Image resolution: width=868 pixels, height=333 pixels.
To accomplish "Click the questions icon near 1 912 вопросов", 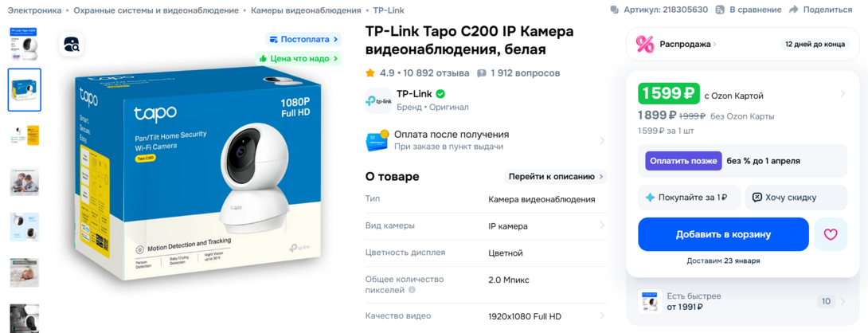I will pyautogui.click(x=482, y=73).
